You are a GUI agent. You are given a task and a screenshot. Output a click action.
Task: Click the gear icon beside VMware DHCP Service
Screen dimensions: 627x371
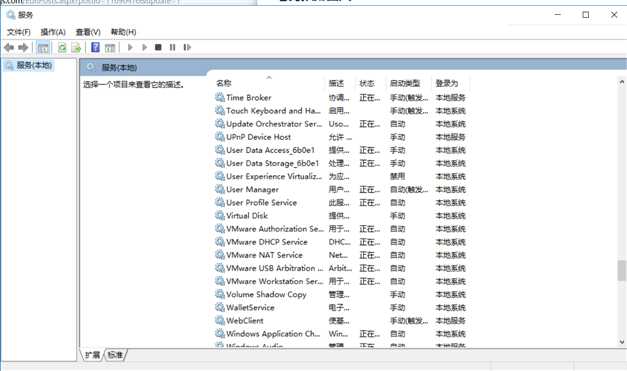[220, 242]
